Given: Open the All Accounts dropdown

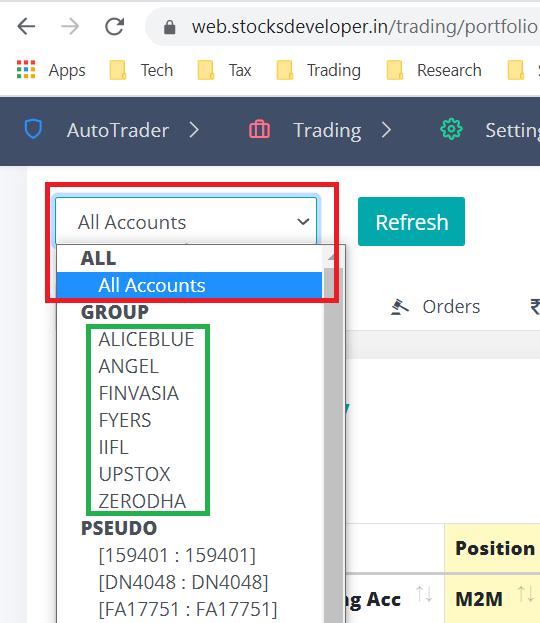Looking at the screenshot, I should point(186,221).
